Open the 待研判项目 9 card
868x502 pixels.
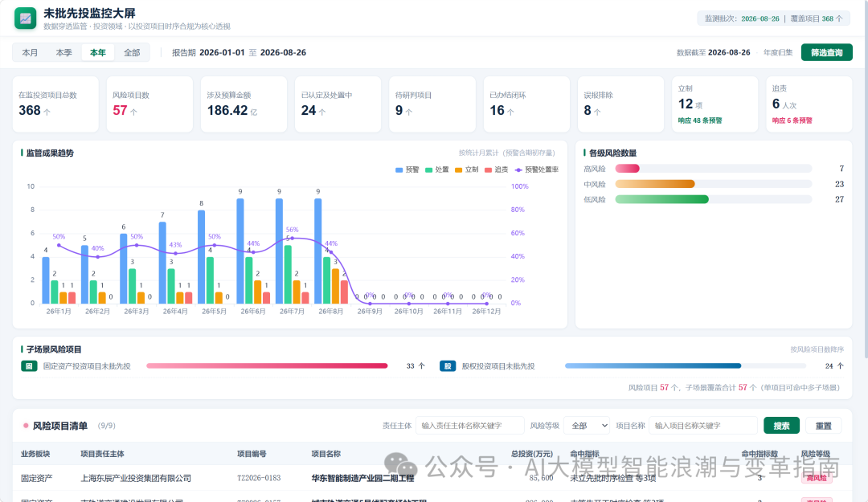[x=432, y=104]
